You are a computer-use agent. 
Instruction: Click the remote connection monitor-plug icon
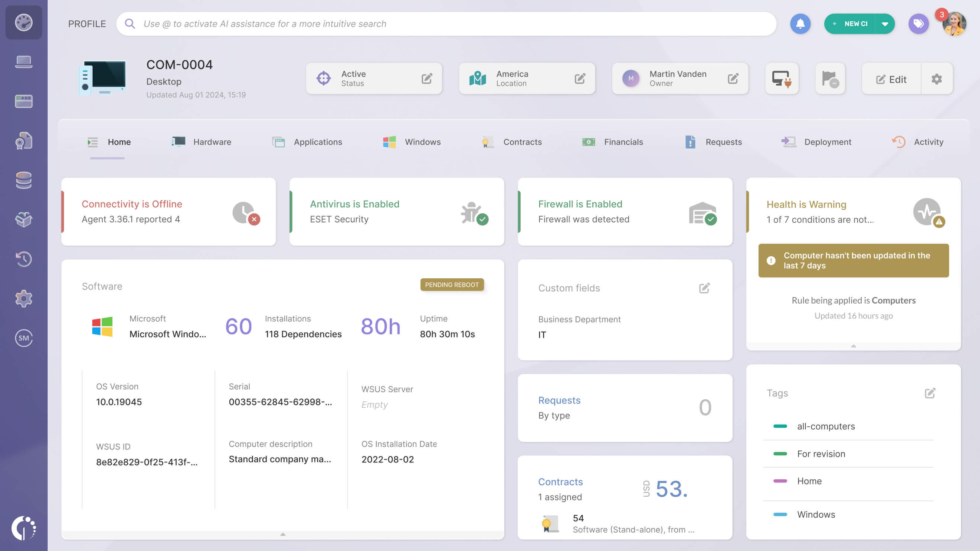pyautogui.click(x=782, y=79)
